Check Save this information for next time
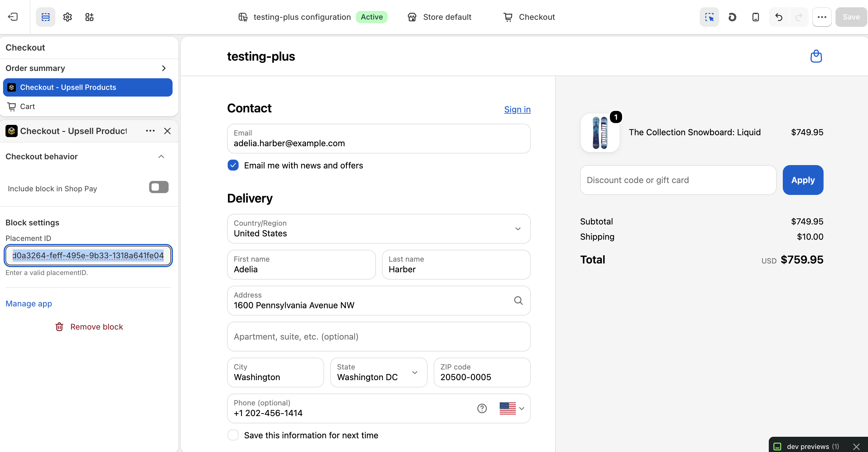 (x=233, y=435)
